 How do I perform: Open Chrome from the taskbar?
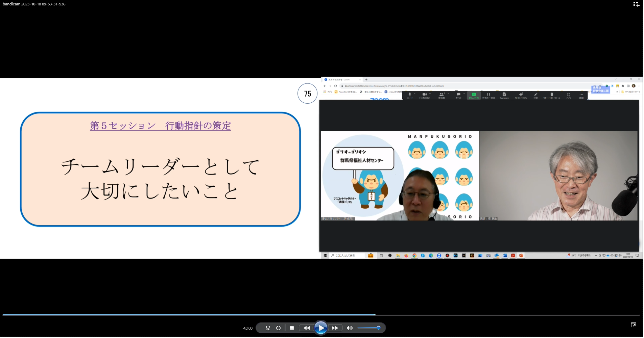(x=414, y=256)
